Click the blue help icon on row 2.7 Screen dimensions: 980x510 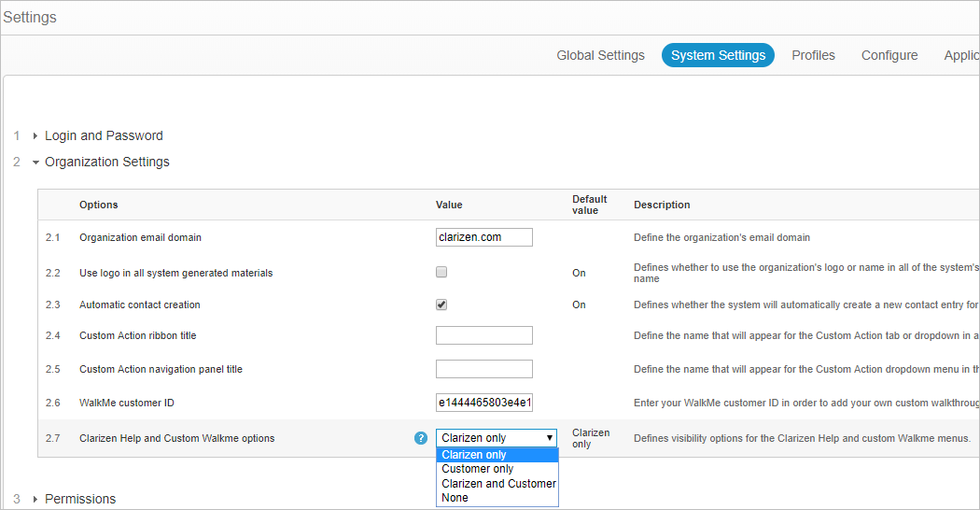click(421, 438)
